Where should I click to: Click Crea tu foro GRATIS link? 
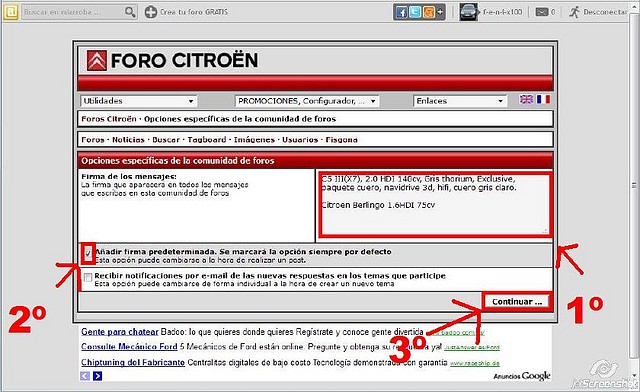coord(194,12)
